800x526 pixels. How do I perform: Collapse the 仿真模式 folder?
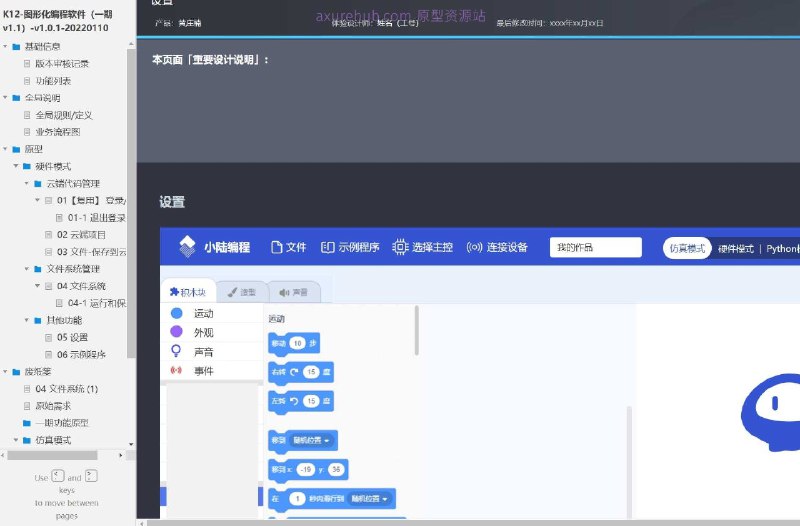coord(16,440)
